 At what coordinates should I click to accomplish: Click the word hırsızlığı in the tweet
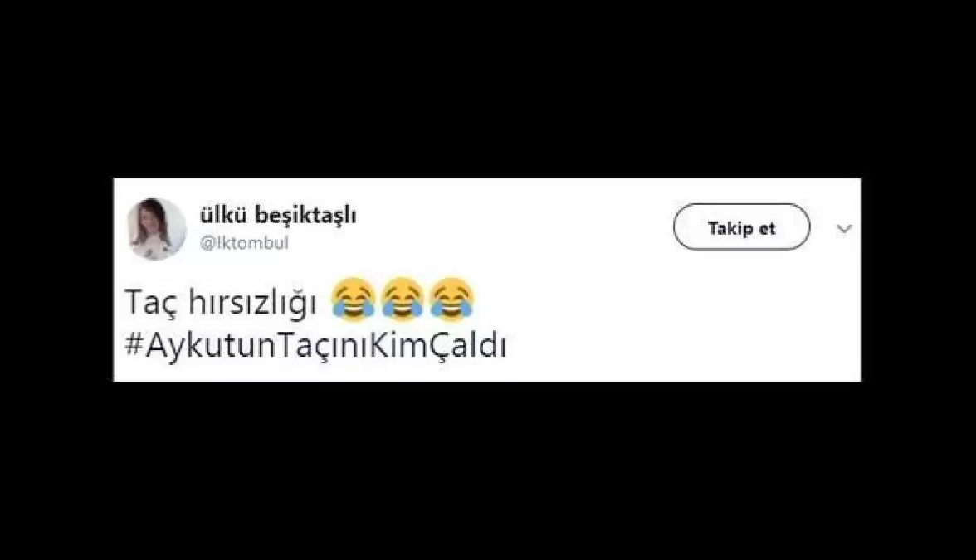pos(252,302)
